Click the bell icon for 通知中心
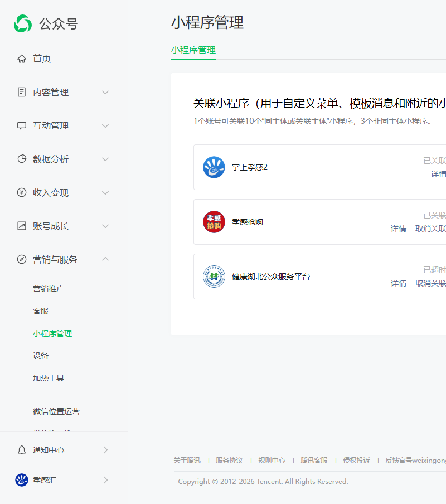This screenshot has height=504, width=446. (22, 450)
